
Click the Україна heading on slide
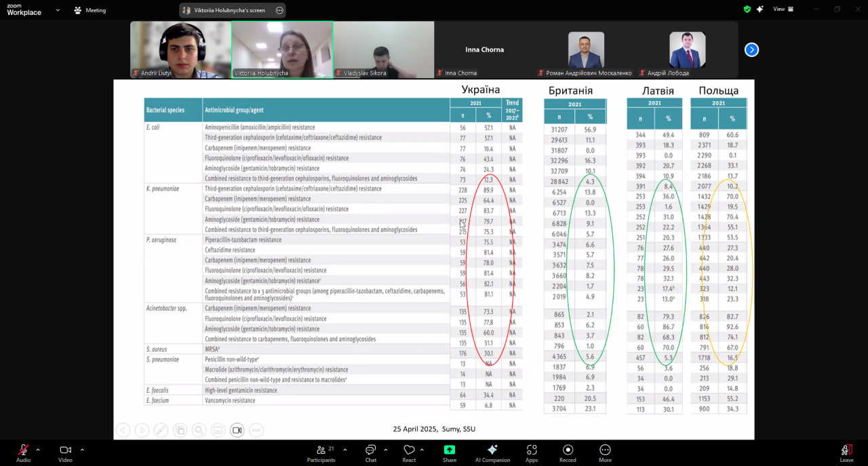[481, 90]
